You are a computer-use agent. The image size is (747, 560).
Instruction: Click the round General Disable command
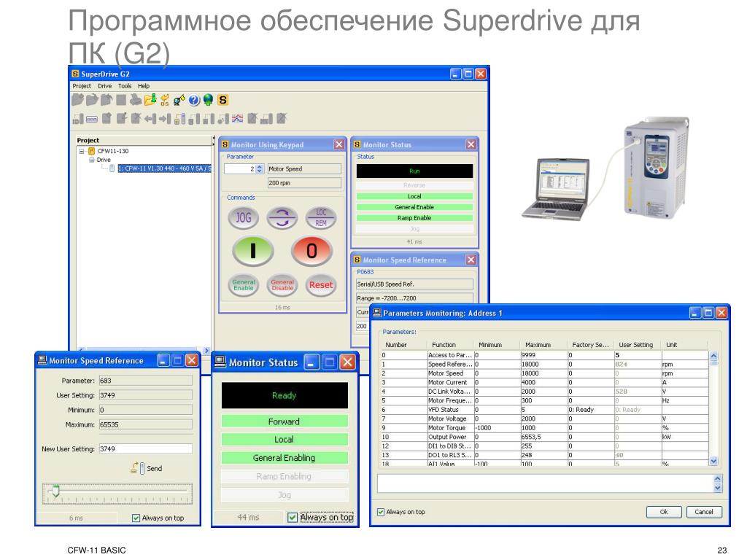282,285
